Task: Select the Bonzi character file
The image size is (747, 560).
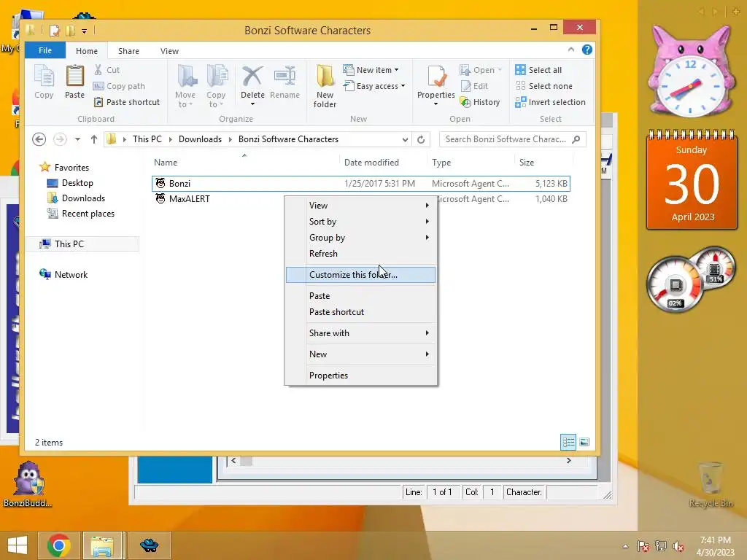Action: [x=360, y=183]
